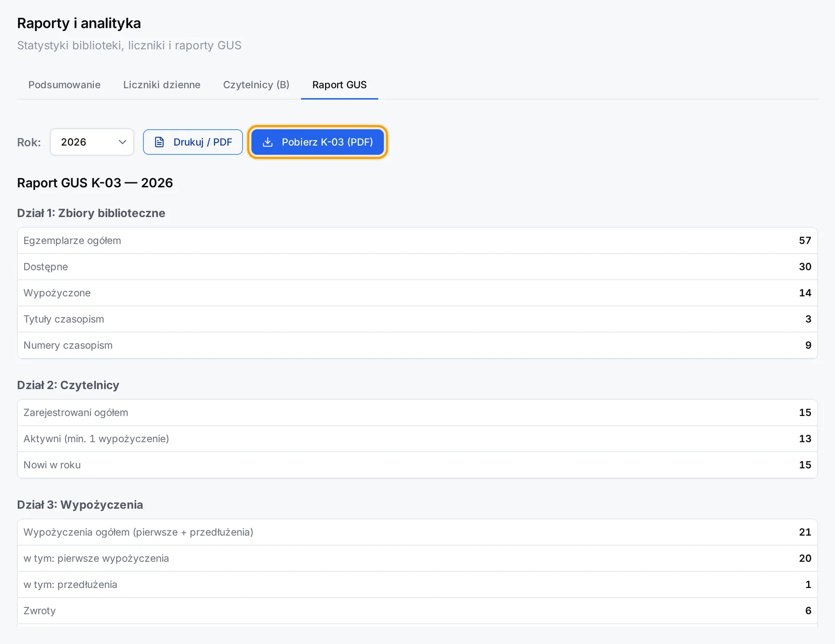This screenshot has height=644, width=835.
Task: Click Wypożyczenia ogółem (pierwsze + przedłużenia) row
Action: point(417,532)
